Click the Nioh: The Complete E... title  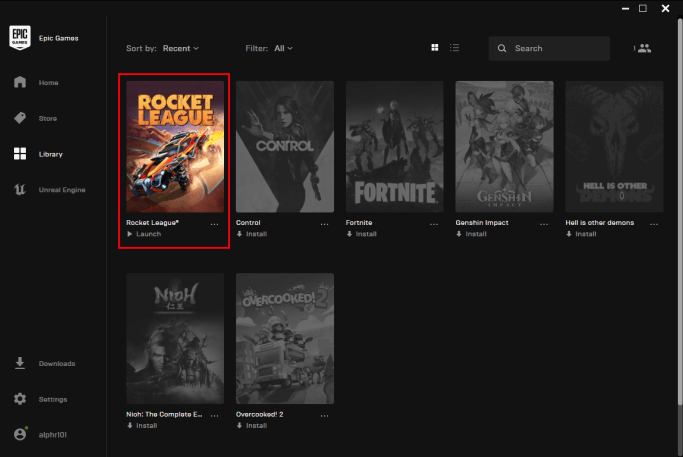pyautogui.click(x=164, y=414)
